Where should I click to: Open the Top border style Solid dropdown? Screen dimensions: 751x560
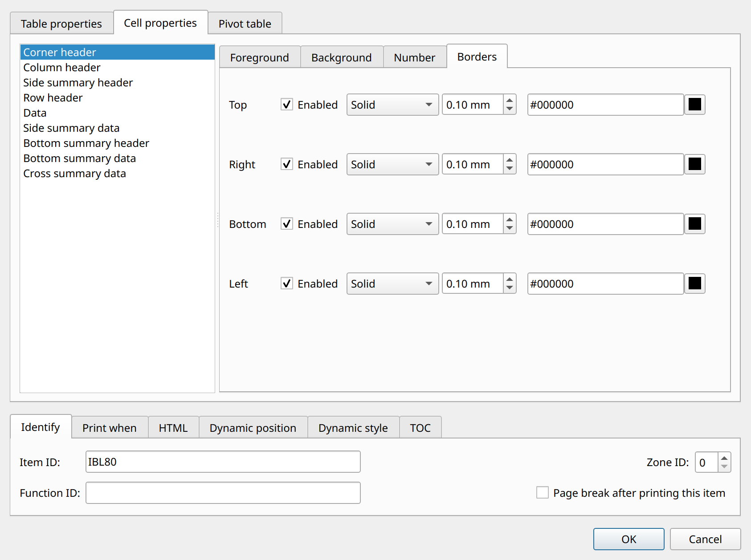point(392,105)
